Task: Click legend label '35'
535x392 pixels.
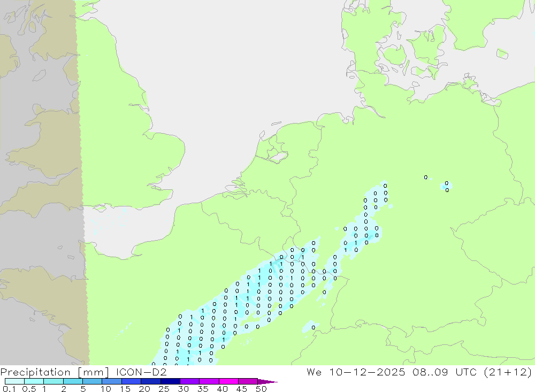Action: 203,389
